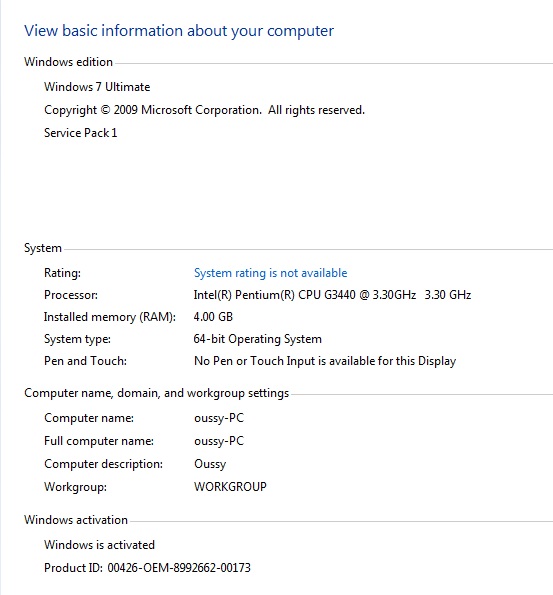Click the System section header
This screenshot has height=595, width=553.
(x=43, y=248)
